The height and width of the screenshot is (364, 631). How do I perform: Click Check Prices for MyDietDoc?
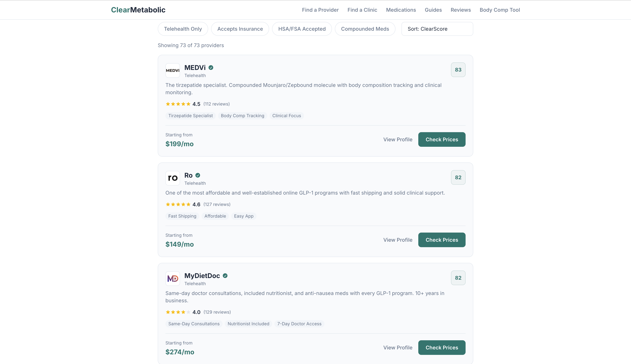(x=441, y=348)
